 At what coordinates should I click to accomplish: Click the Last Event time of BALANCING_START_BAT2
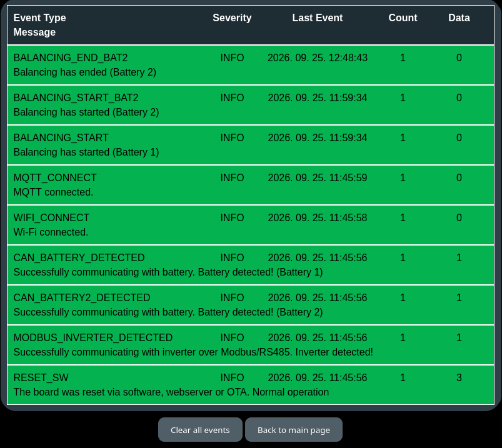pos(318,97)
